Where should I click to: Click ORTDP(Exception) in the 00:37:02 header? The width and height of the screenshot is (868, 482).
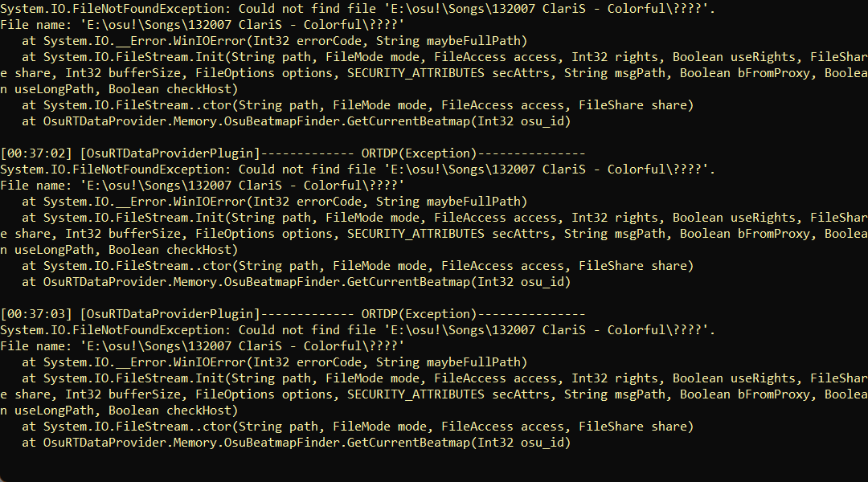click(x=419, y=153)
